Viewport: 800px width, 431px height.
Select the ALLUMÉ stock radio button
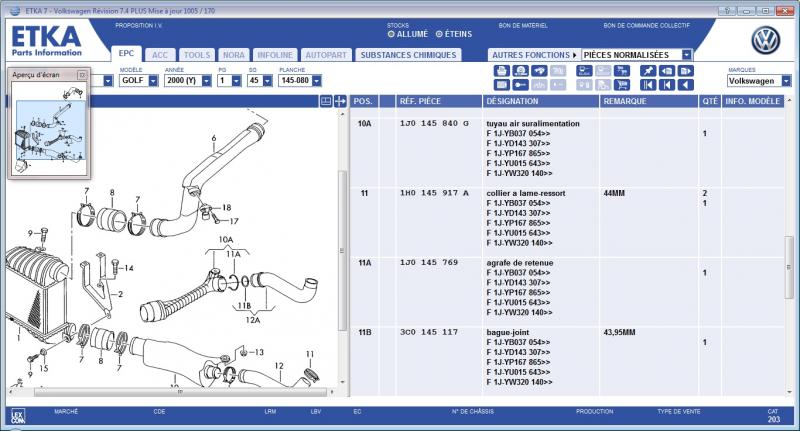(391, 34)
